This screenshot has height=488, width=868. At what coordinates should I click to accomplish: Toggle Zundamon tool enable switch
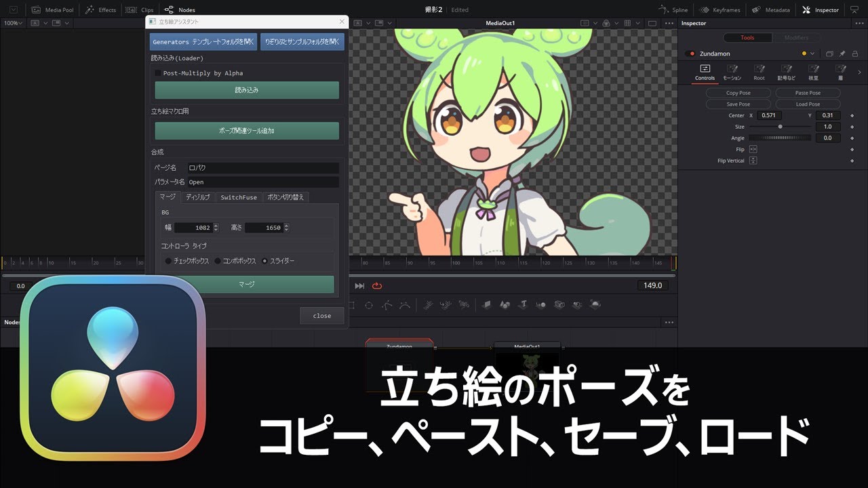point(692,54)
